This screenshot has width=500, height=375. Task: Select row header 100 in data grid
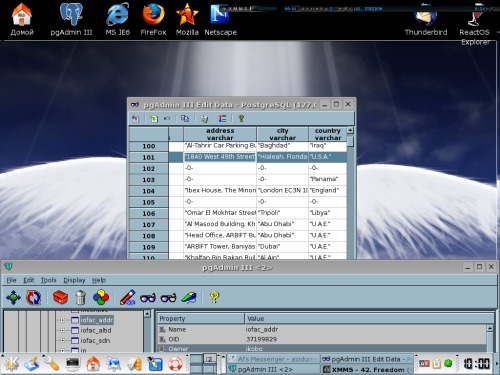coord(149,146)
